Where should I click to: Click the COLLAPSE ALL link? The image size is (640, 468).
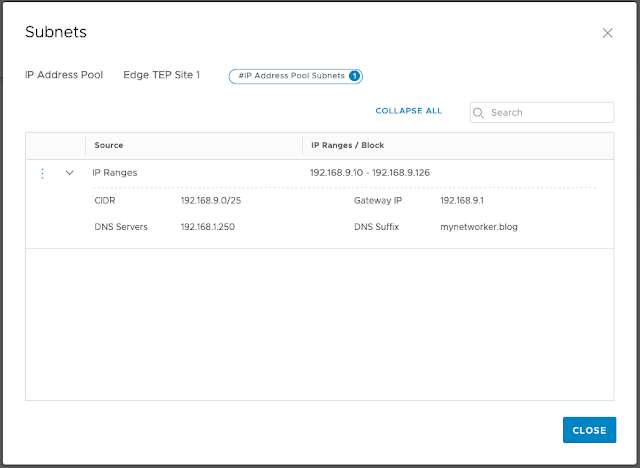pos(408,111)
